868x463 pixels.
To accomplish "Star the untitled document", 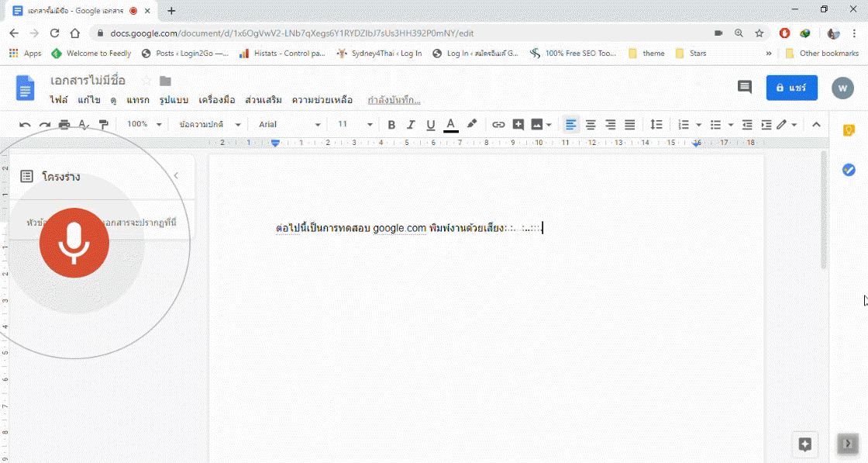I will tap(146, 81).
